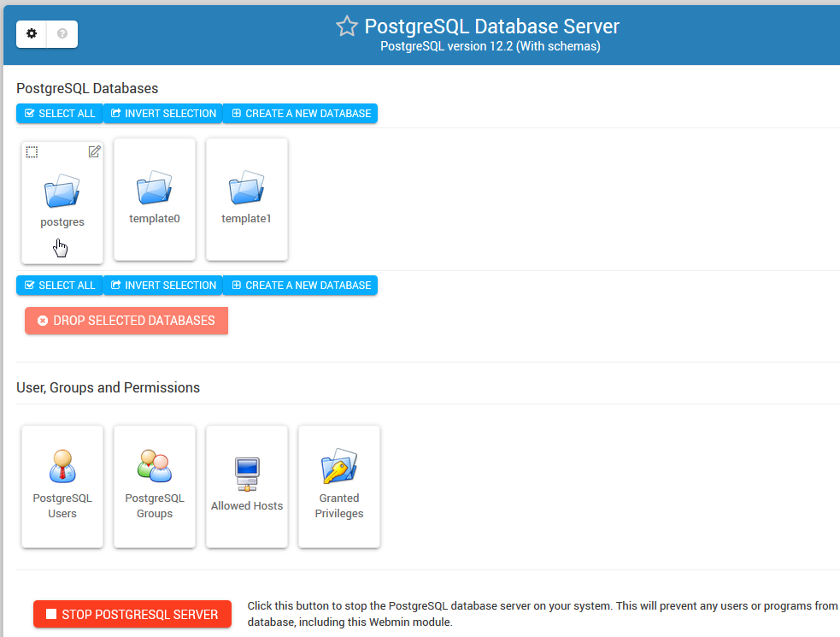The width and height of the screenshot is (840, 637).
Task: Stop the PostgreSQL server
Action: (x=132, y=614)
